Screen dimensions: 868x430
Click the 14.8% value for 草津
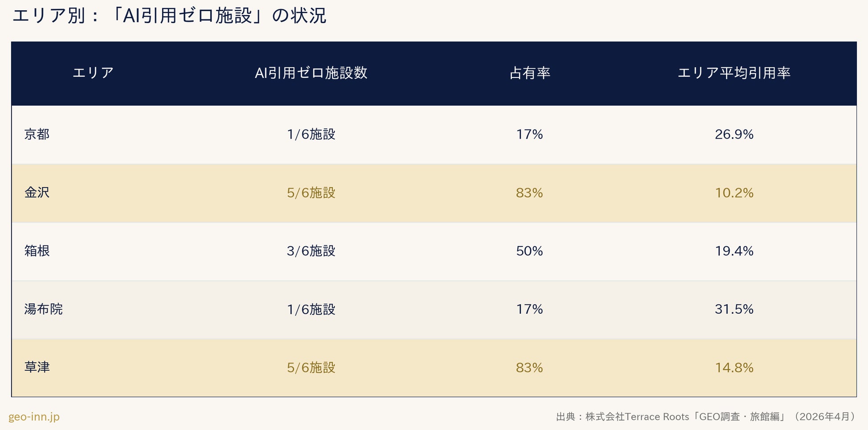pos(734,368)
